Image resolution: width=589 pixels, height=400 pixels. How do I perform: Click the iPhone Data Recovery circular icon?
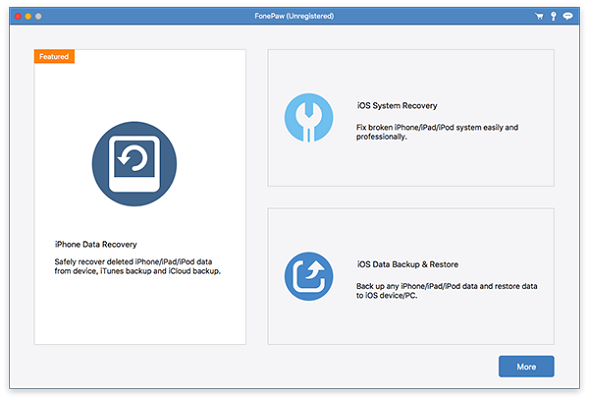(134, 164)
